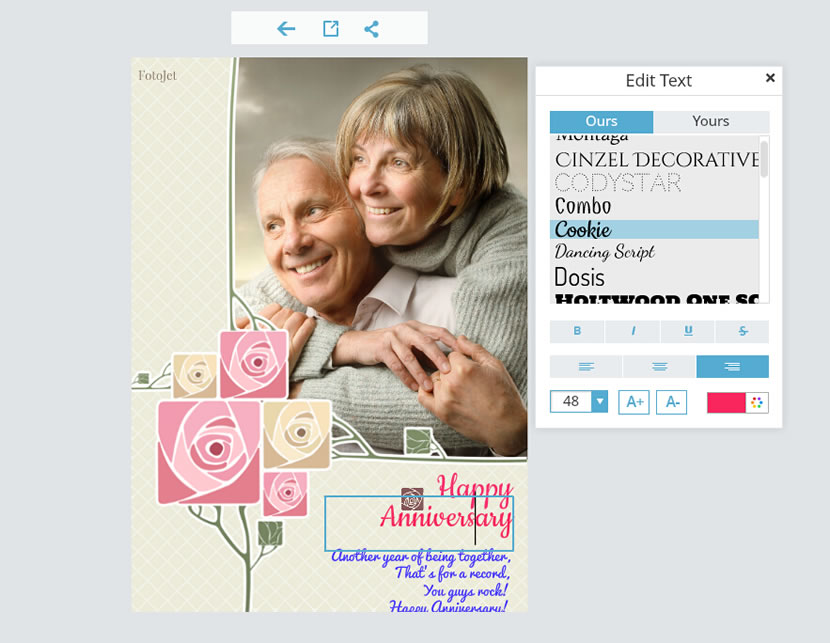
Task: Toggle bold formatting
Action: point(577,331)
